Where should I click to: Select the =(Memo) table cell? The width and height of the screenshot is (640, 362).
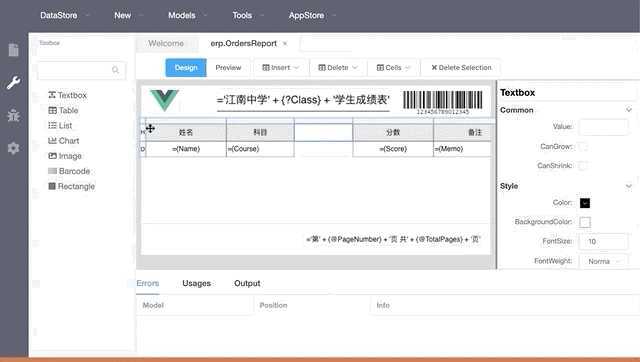462,149
